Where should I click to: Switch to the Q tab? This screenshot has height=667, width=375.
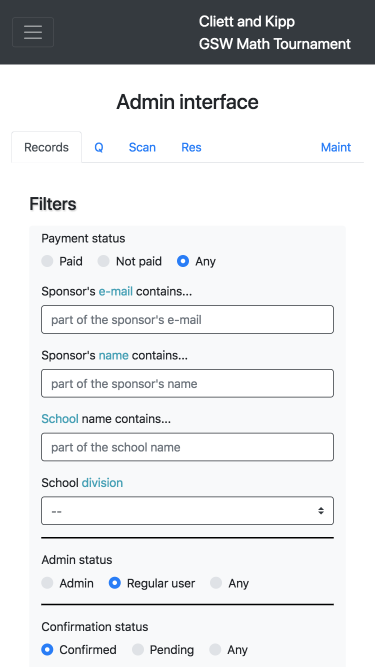pos(99,147)
